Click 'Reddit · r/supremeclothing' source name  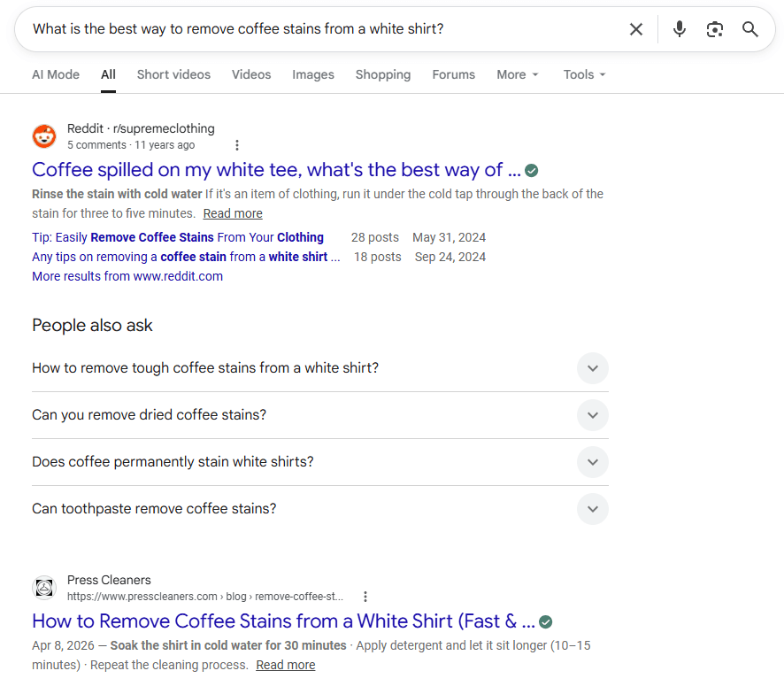(x=141, y=128)
